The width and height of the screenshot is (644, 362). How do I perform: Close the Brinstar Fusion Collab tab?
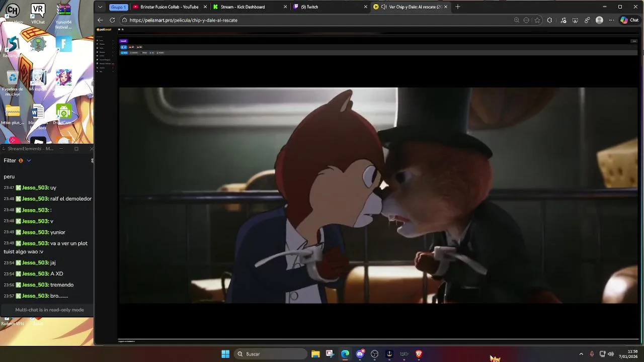click(205, 7)
